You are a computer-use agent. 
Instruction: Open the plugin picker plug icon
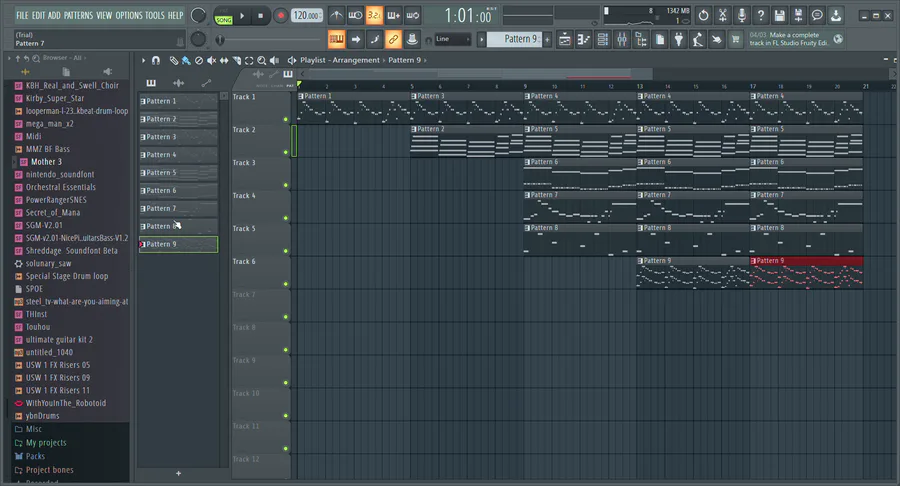pos(679,40)
